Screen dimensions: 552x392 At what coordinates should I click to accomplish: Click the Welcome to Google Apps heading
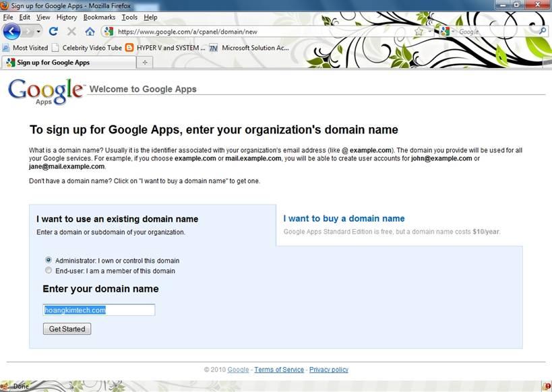tap(143, 89)
